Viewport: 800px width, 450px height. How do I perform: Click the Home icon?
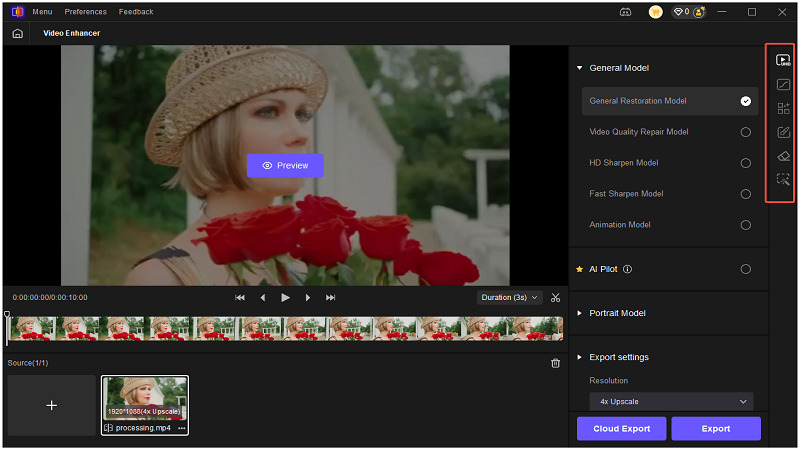point(18,33)
